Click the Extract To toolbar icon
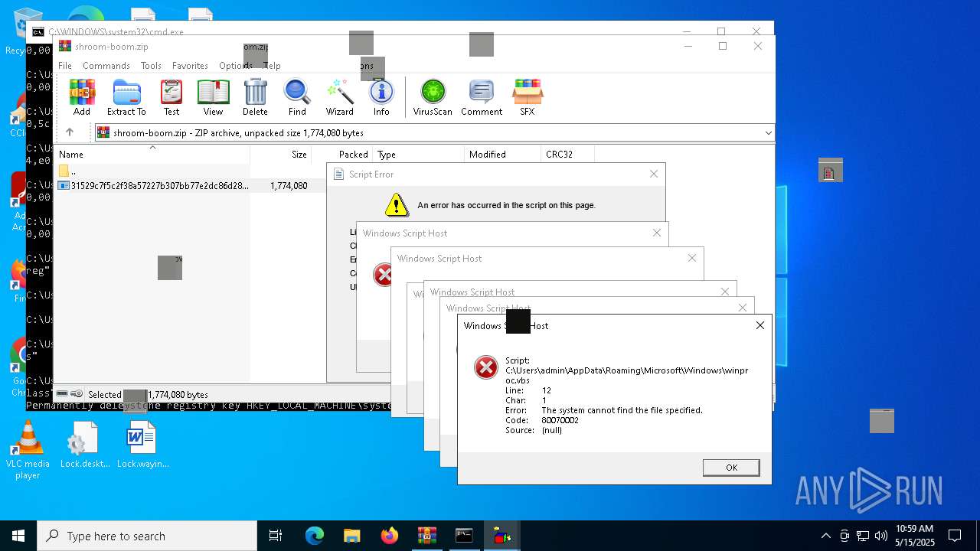The image size is (980, 551). coord(126,98)
